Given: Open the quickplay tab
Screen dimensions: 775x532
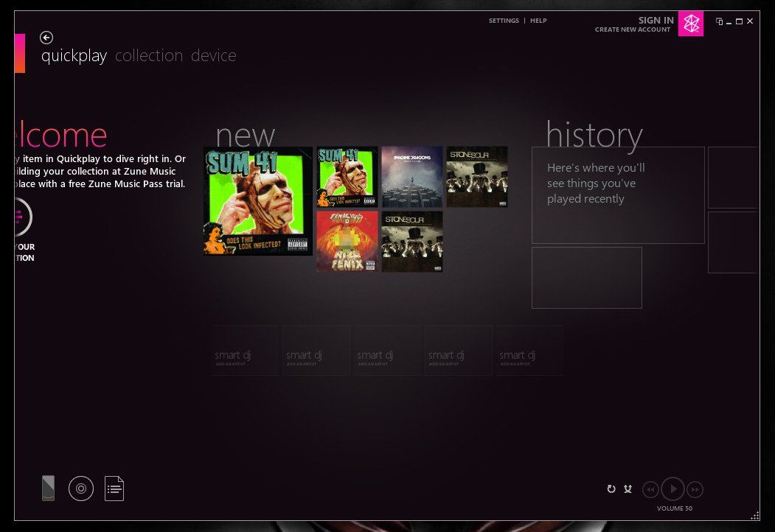Looking at the screenshot, I should tap(74, 56).
